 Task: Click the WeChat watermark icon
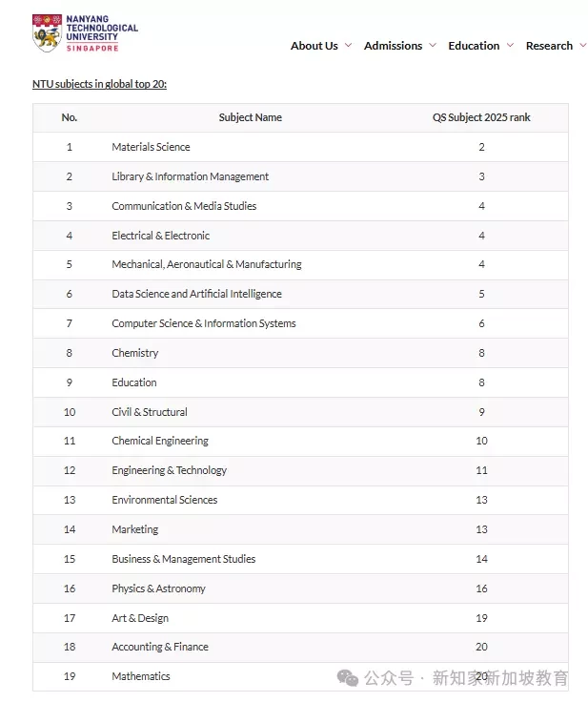[x=348, y=678]
